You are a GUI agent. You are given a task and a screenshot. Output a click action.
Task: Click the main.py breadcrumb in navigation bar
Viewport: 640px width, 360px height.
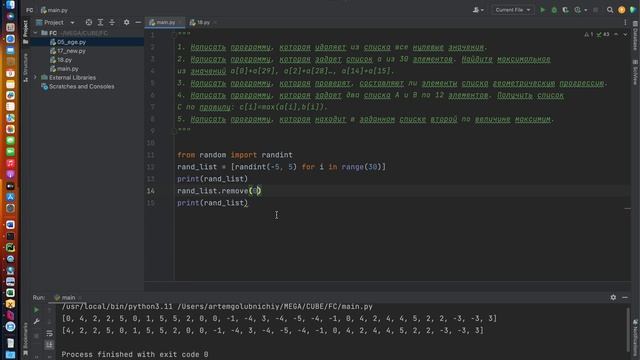(x=54, y=10)
